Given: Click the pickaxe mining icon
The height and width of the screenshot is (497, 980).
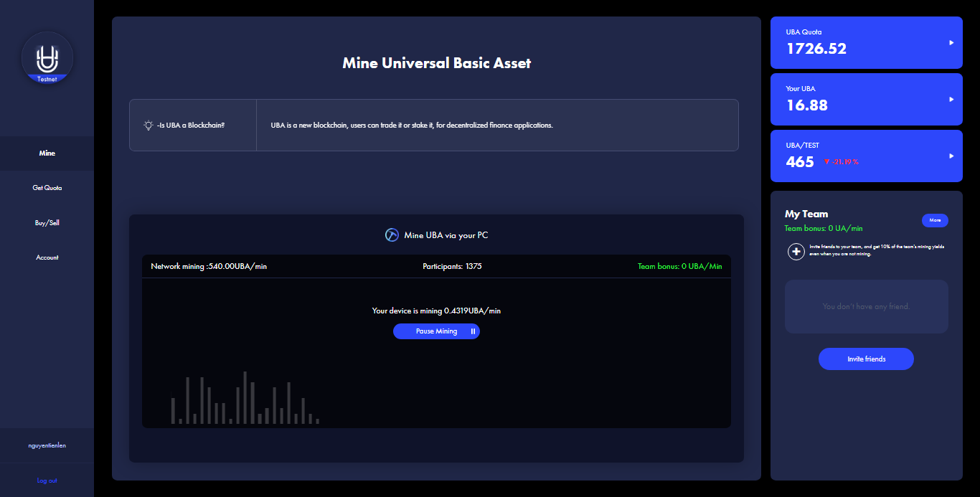Looking at the screenshot, I should (x=392, y=235).
